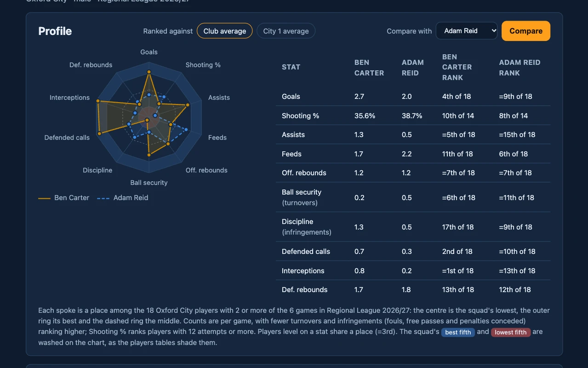Click the Ball security radar label

point(149,183)
